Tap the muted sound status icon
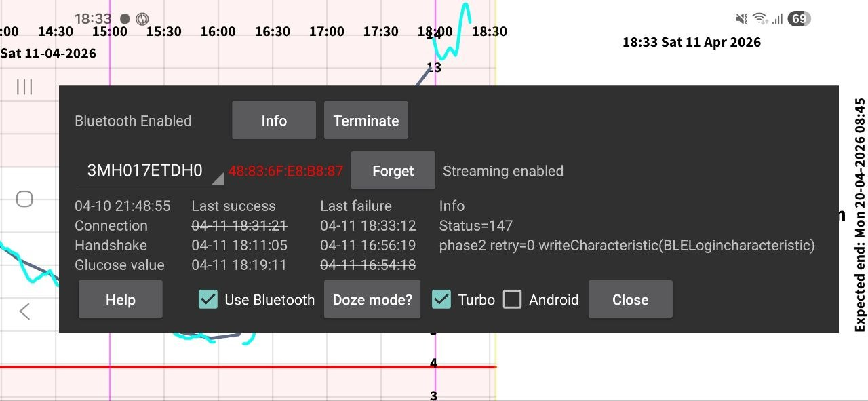 point(741,19)
